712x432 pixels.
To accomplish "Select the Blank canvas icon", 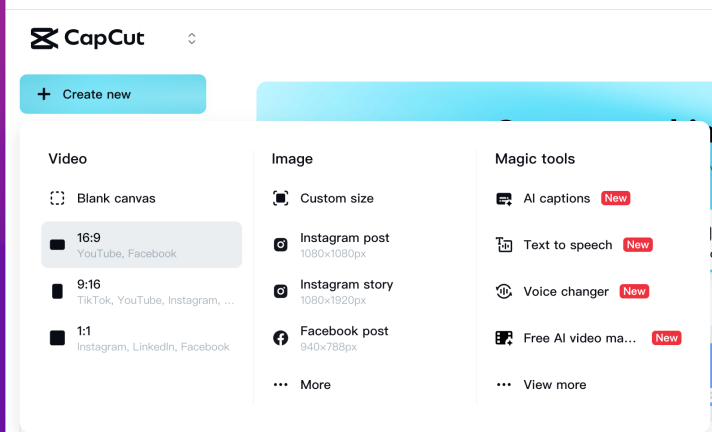I will point(58,199).
